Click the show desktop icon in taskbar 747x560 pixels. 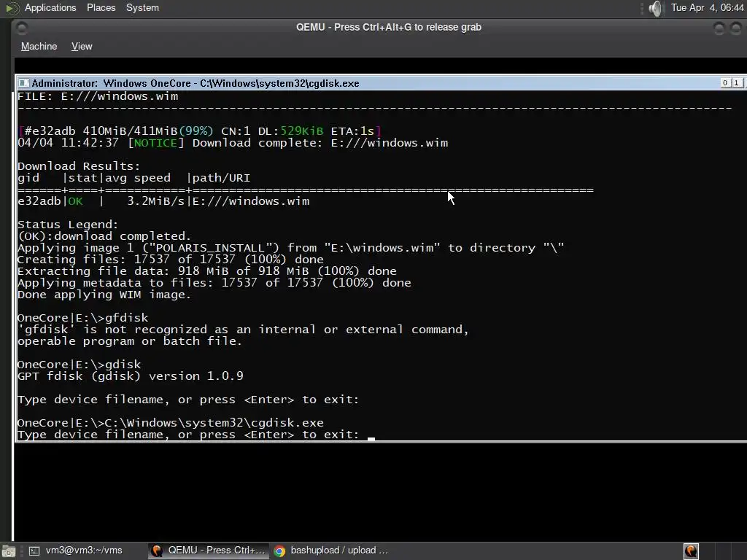pos(9,551)
